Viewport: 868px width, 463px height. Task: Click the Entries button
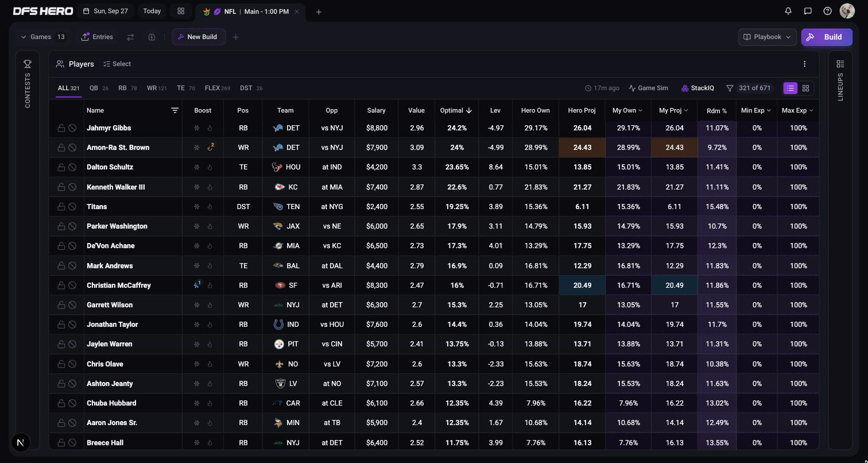point(97,37)
